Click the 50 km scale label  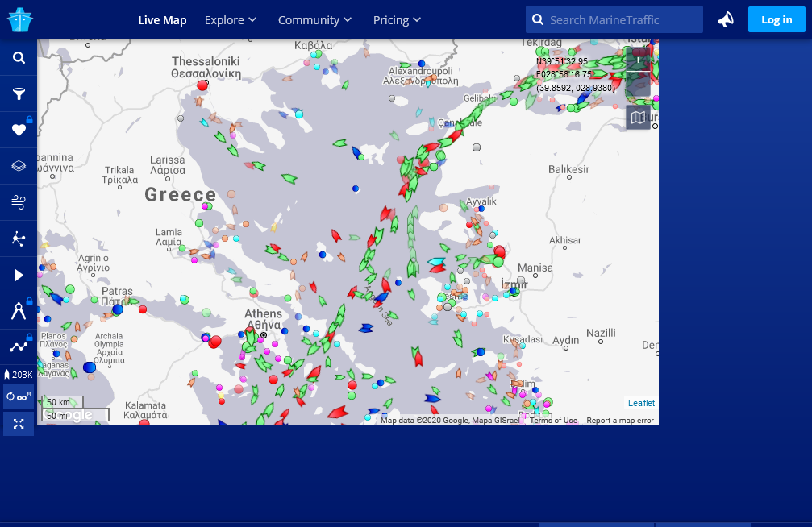pos(58,402)
